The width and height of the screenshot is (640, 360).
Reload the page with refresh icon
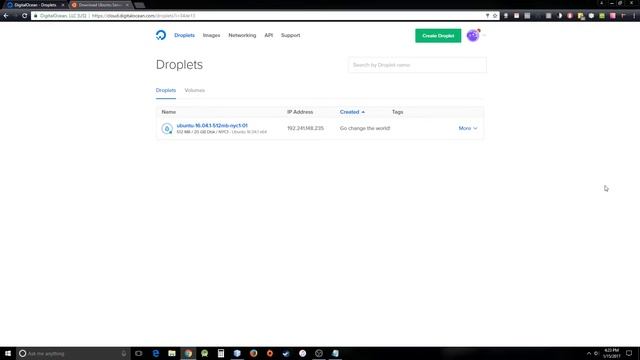(x=24, y=16)
